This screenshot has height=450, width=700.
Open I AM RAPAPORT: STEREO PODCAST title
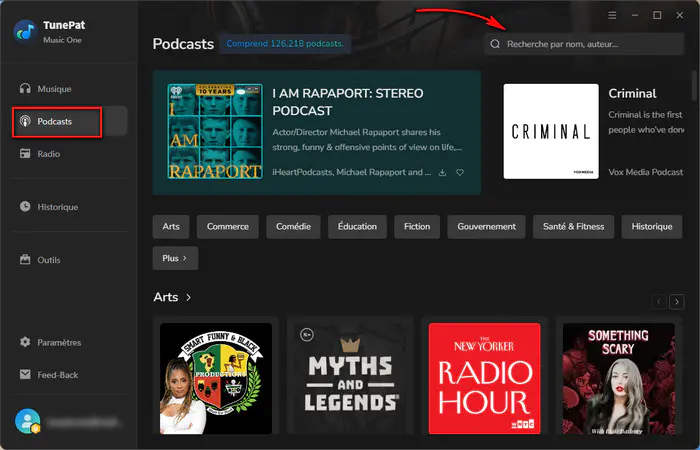click(348, 102)
